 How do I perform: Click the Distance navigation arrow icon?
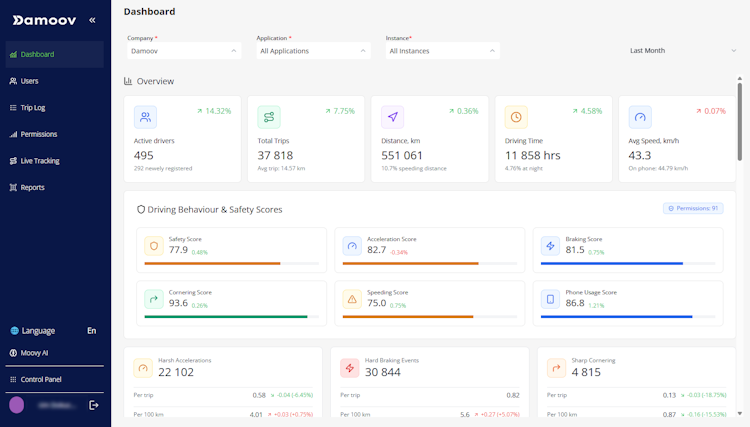393,117
